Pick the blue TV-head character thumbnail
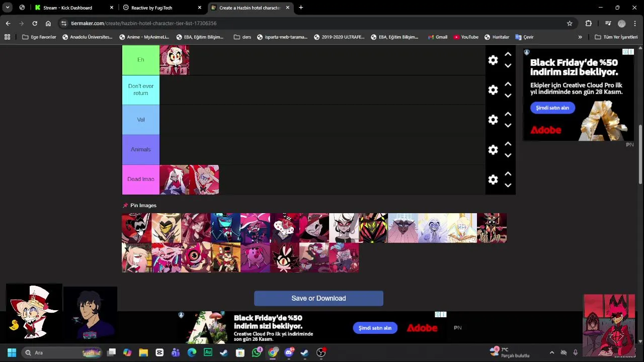The width and height of the screenshot is (644, 362). tap(225, 228)
